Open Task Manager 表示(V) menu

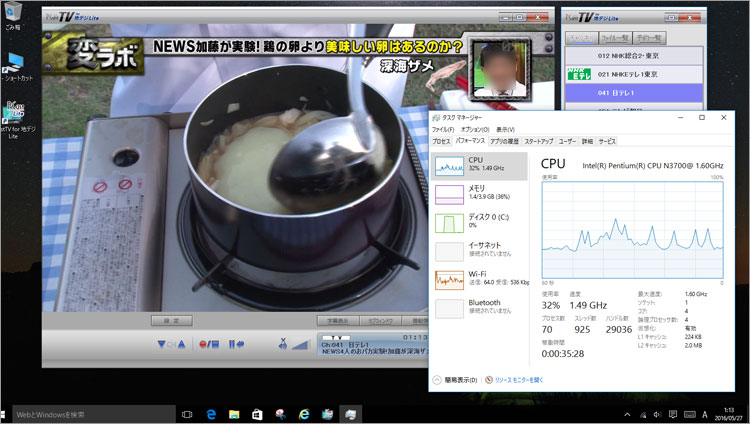pyautogui.click(x=505, y=130)
